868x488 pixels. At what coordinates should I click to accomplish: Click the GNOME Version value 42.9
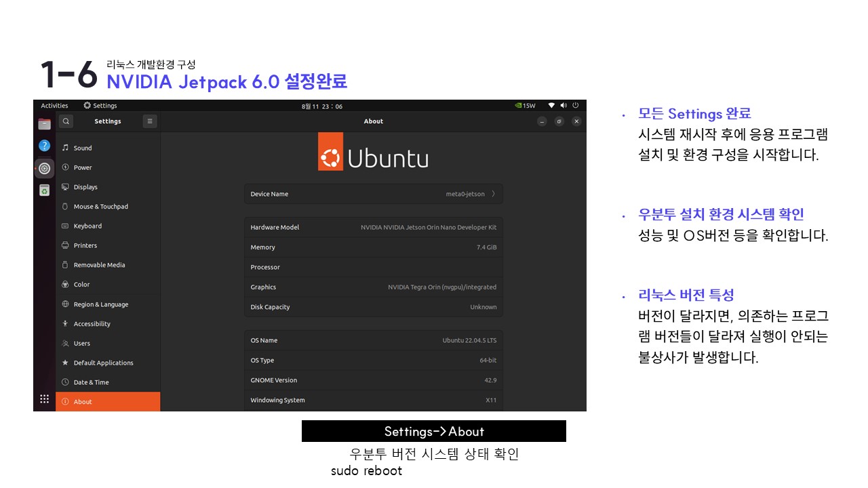[x=490, y=380]
